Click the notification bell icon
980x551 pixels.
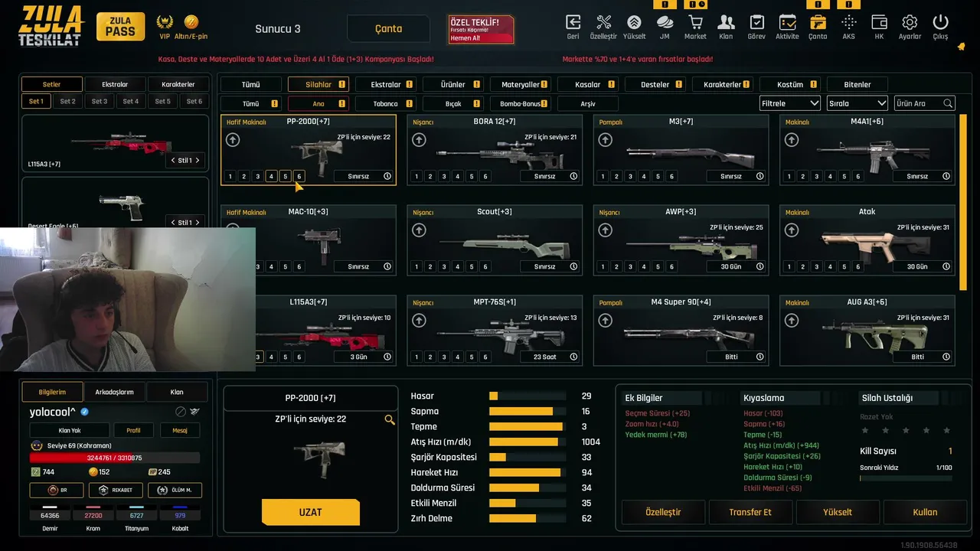coord(961,47)
